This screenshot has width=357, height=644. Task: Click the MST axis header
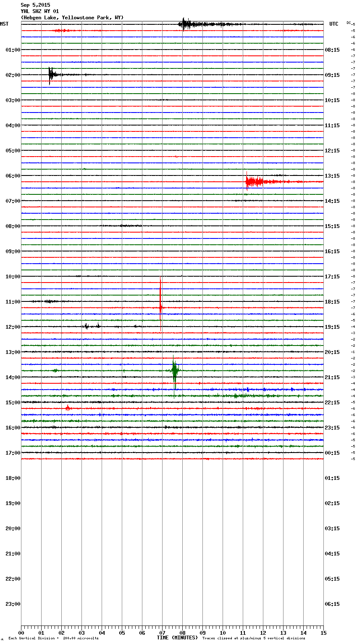[x=4, y=24]
